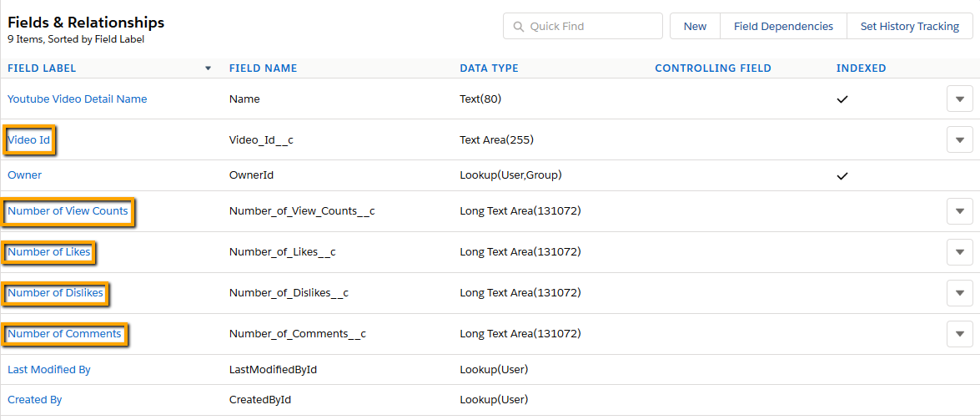Open row actions dropdown for Youtube Video Detail Name
The height and width of the screenshot is (420, 980).
point(960,99)
